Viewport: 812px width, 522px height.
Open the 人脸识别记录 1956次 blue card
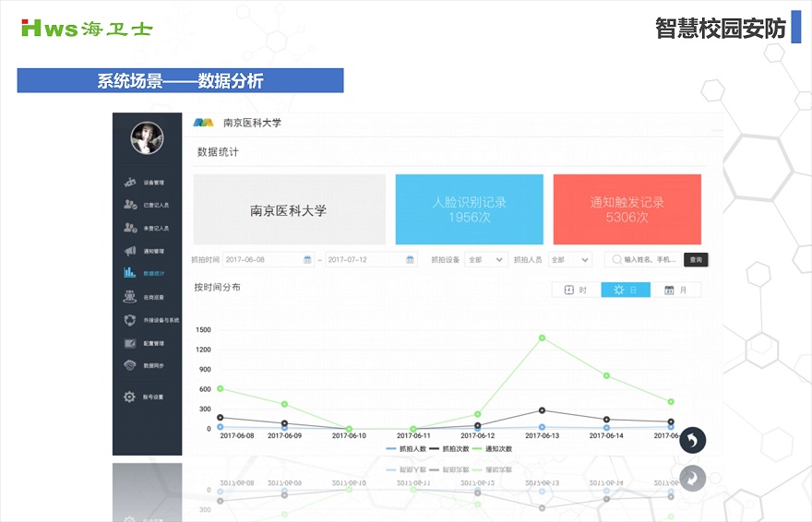click(x=469, y=209)
